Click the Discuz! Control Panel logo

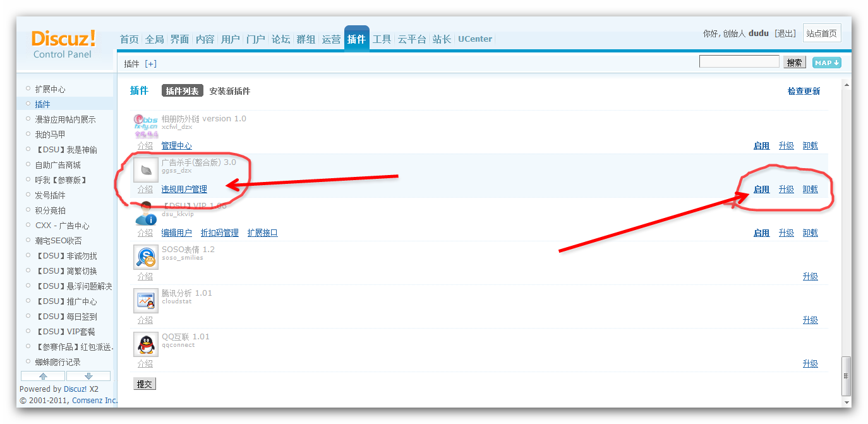click(63, 44)
